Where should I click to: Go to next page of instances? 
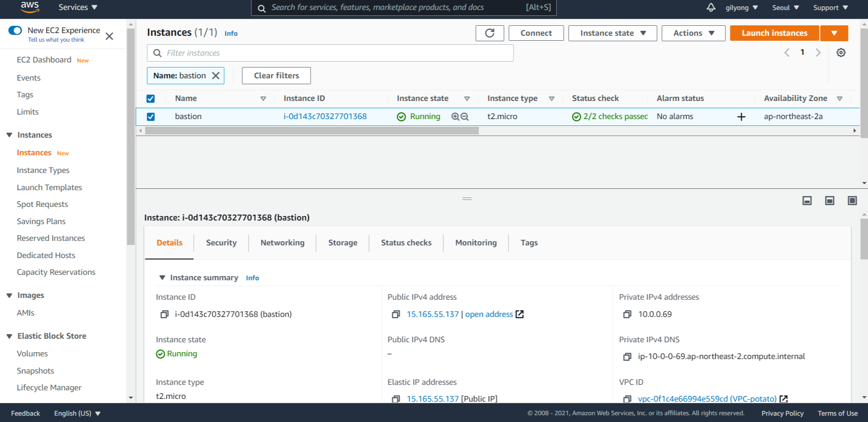[x=818, y=53]
